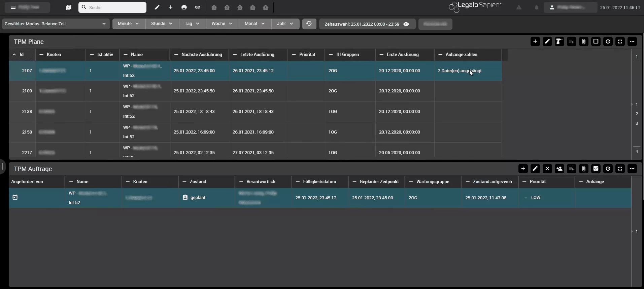This screenshot has height=289, width=644.
Task: Print the current view with printer icon
Action: pos(184,7)
